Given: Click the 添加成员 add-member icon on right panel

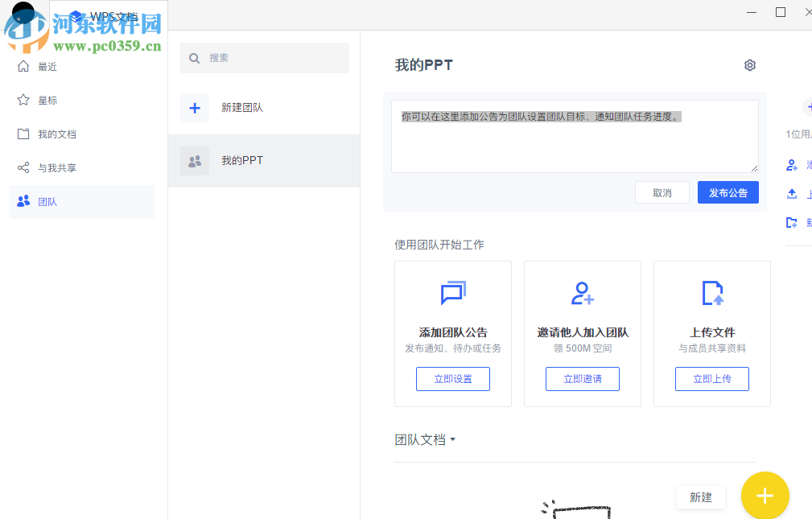Looking at the screenshot, I should point(791,164).
